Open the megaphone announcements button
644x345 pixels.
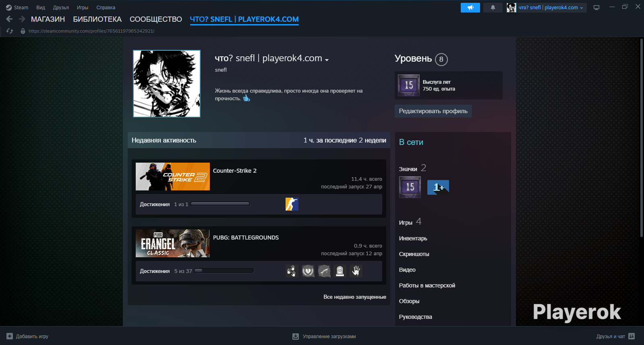coord(470,8)
